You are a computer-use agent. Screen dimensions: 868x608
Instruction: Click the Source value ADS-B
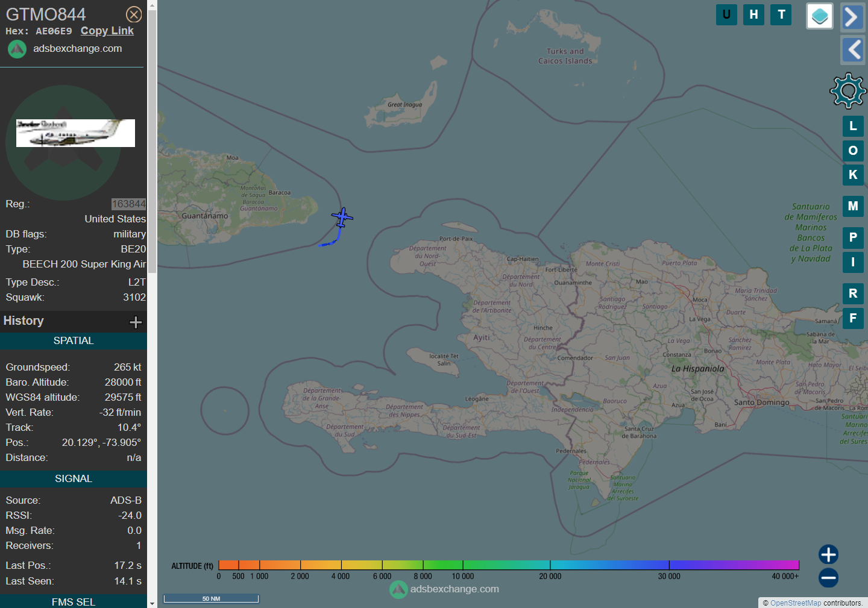126,500
